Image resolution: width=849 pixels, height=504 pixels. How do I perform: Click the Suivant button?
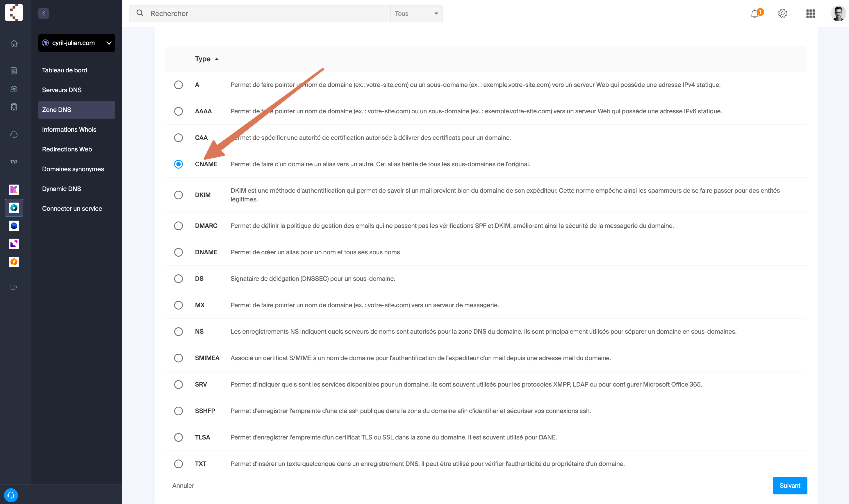tap(790, 485)
